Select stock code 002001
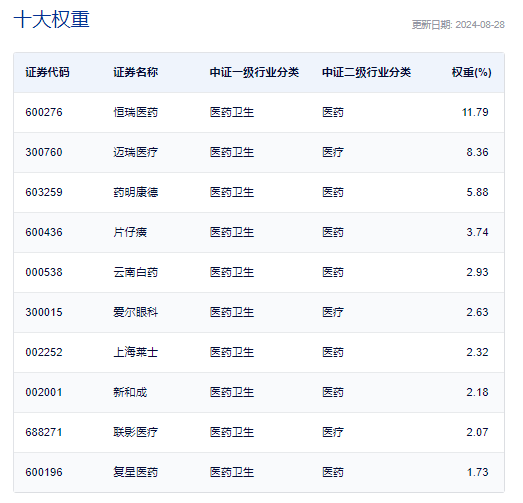Viewport: 523px width, 503px height. pos(44,392)
